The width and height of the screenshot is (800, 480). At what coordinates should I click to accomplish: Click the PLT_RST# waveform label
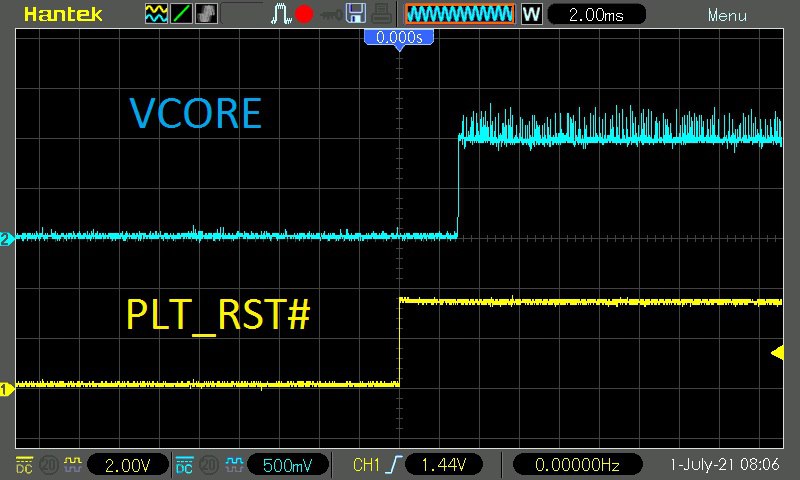point(218,315)
